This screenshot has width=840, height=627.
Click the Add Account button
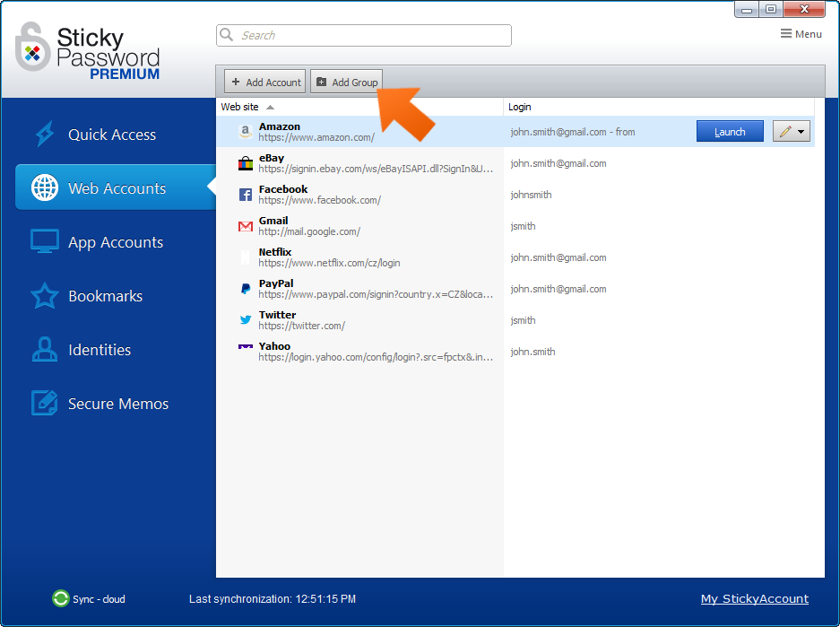265,82
